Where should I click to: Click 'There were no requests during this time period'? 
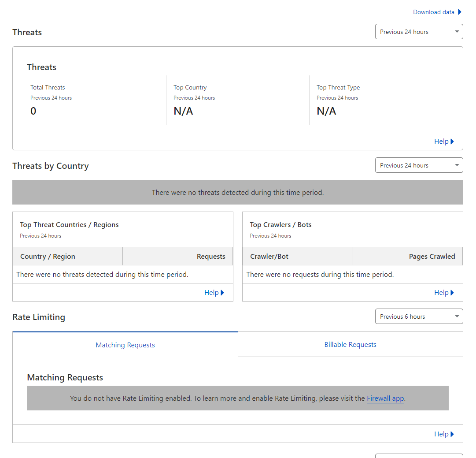pos(320,275)
